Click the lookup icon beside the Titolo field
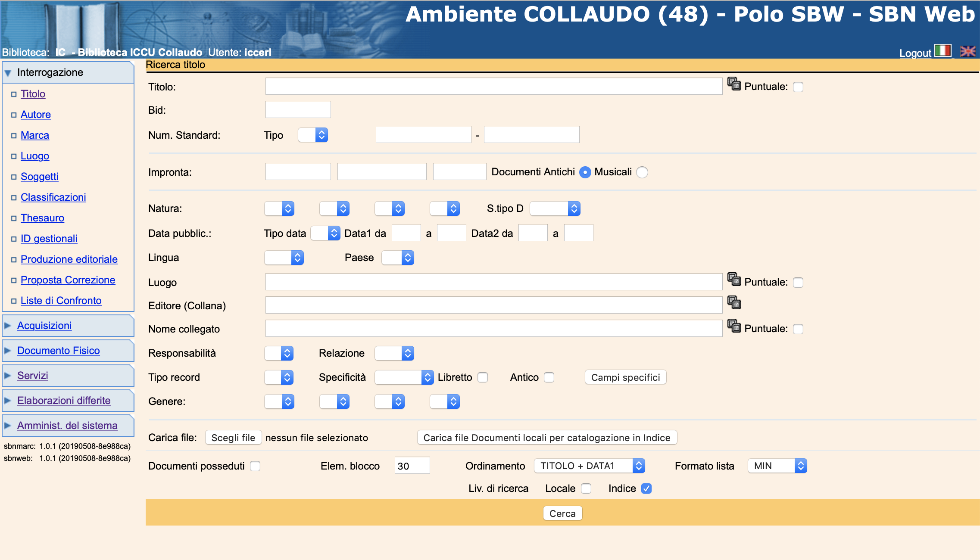The height and width of the screenshot is (560, 980). click(x=734, y=84)
